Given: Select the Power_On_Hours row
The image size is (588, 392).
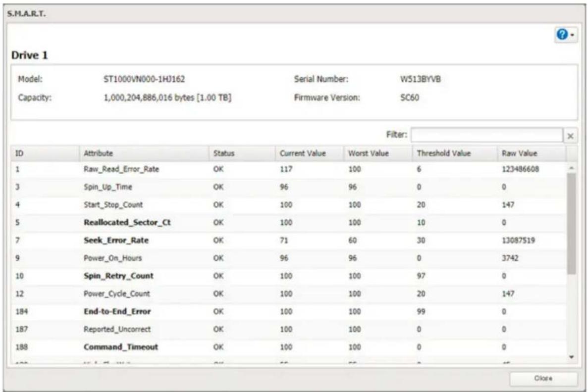Looking at the screenshot, I should [x=288, y=258].
